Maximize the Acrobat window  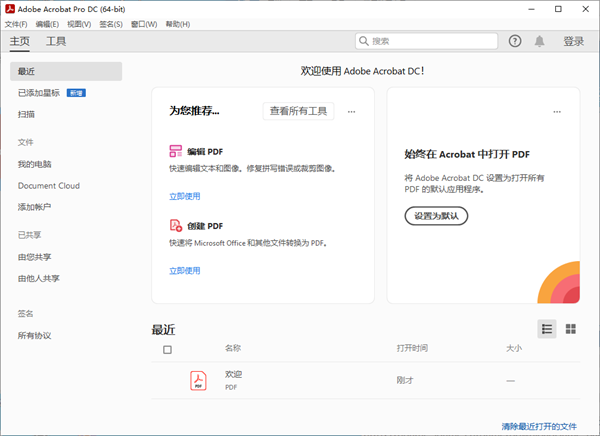(x=558, y=9)
